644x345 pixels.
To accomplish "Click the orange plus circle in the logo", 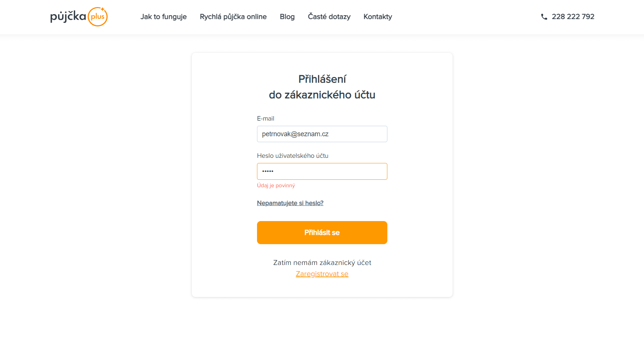I will tap(98, 17).
